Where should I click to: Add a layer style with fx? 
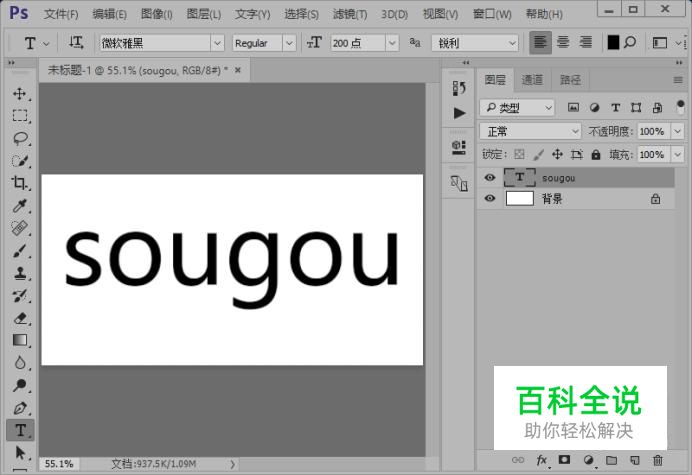(x=542, y=460)
